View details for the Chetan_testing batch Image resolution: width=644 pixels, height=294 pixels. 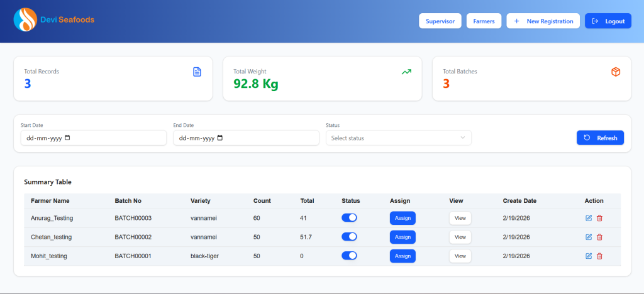click(x=460, y=237)
